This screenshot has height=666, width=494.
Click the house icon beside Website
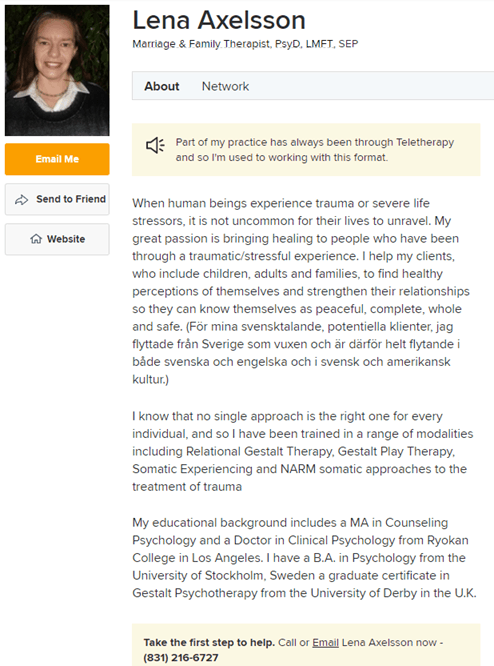pos(36,239)
